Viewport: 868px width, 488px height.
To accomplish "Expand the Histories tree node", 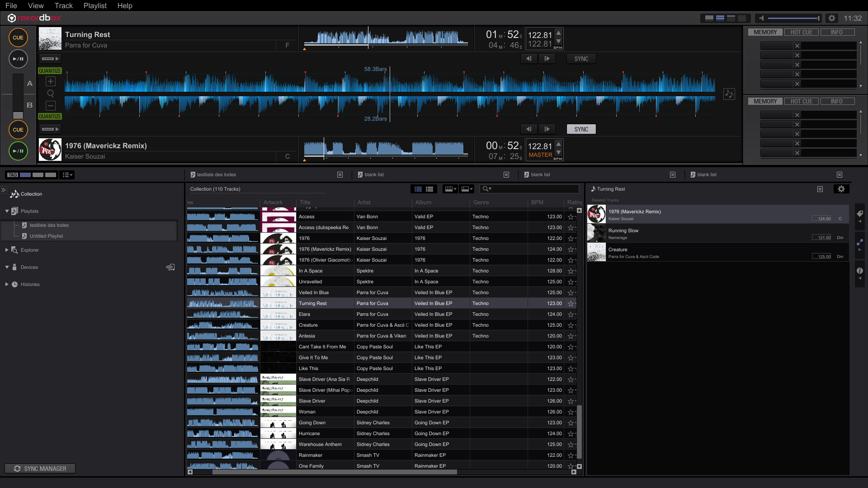I will (7, 284).
